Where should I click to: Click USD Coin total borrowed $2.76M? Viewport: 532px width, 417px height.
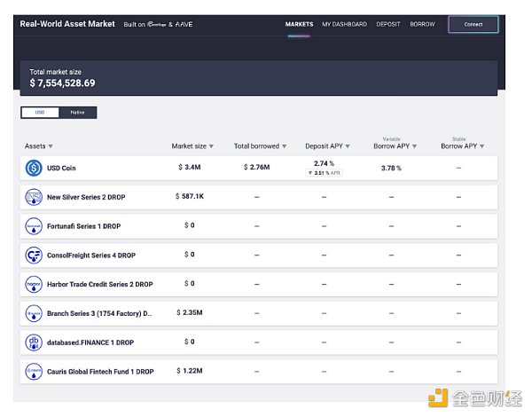[x=257, y=167]
